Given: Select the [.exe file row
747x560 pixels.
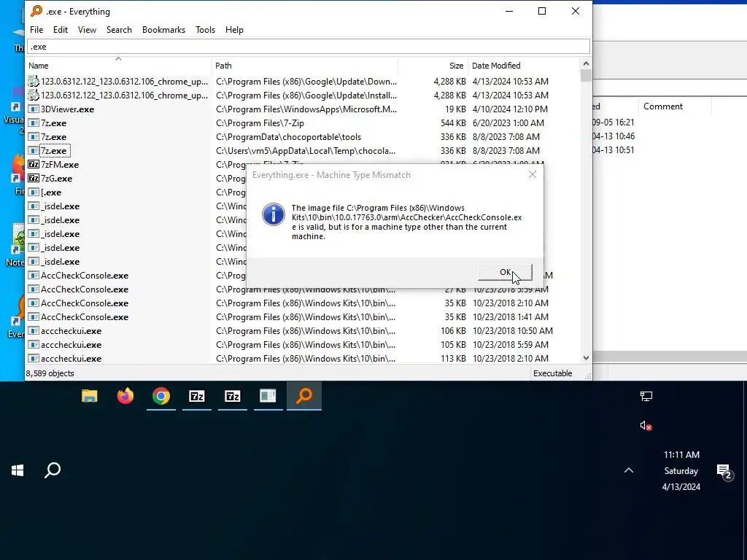Looking at the screenshot, I should (136, 192).
